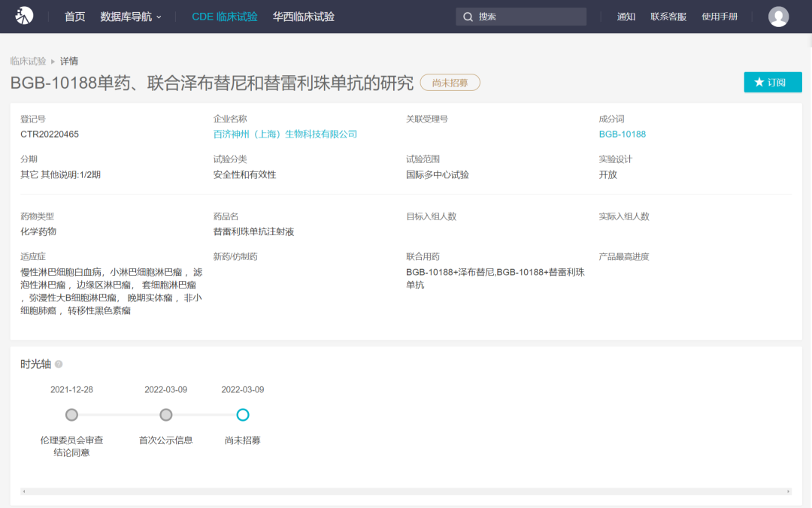Switch to CDE 临床试验 tab

(x=224, y=17)
